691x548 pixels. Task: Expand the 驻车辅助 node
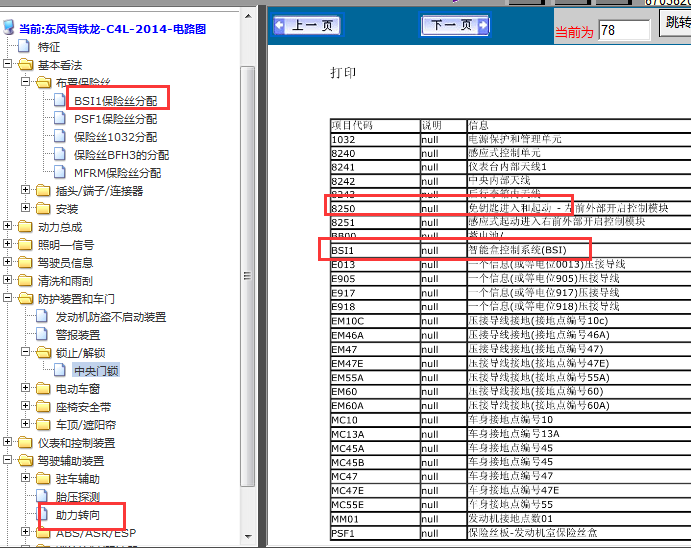point(26,478)
